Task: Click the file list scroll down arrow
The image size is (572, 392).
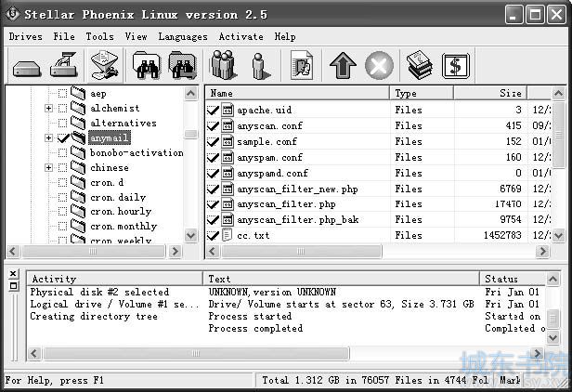Action: point(558,235)
